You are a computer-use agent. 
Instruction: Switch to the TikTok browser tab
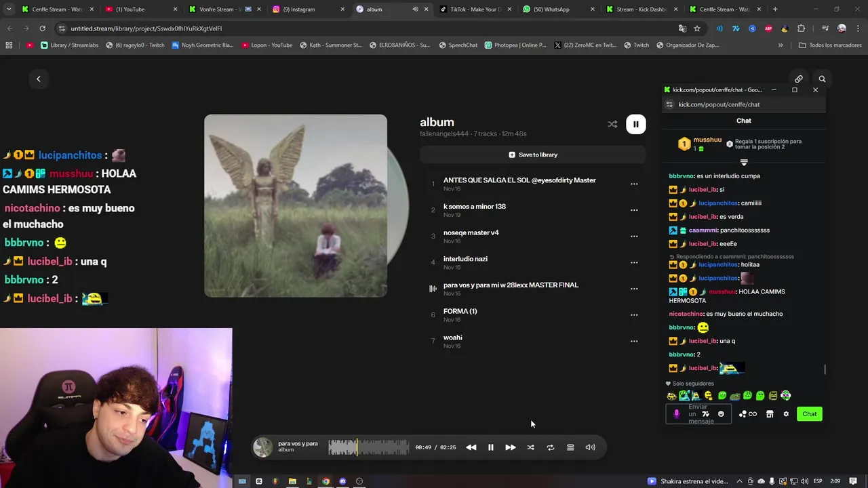(x=476, y=9)
